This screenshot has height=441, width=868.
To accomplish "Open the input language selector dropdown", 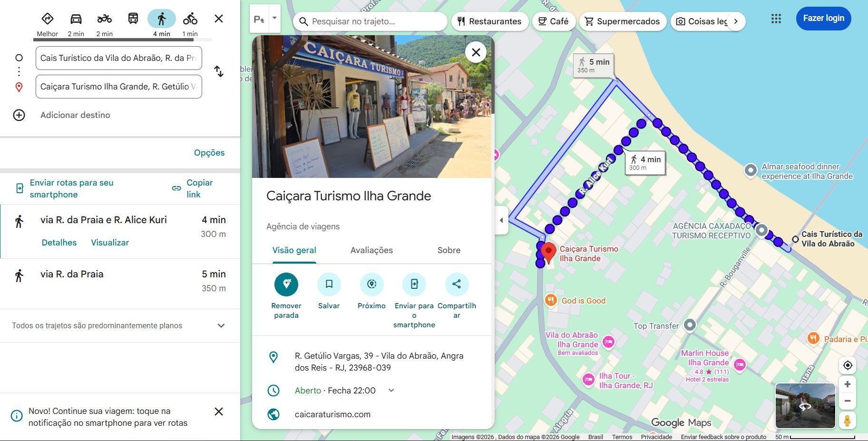I will 274,19.
